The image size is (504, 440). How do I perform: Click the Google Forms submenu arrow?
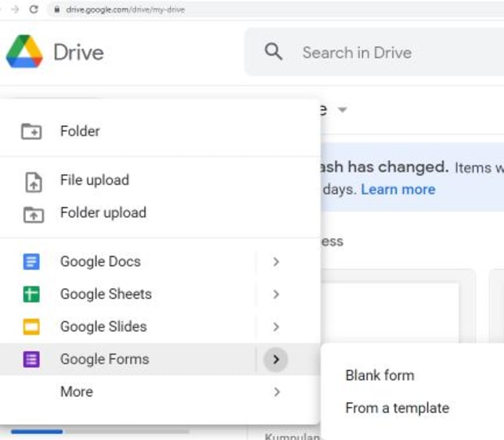[276, 360]
